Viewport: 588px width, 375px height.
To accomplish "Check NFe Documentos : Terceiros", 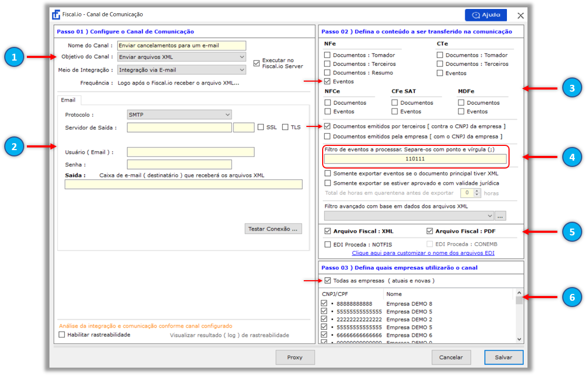I will coord(327,64).
